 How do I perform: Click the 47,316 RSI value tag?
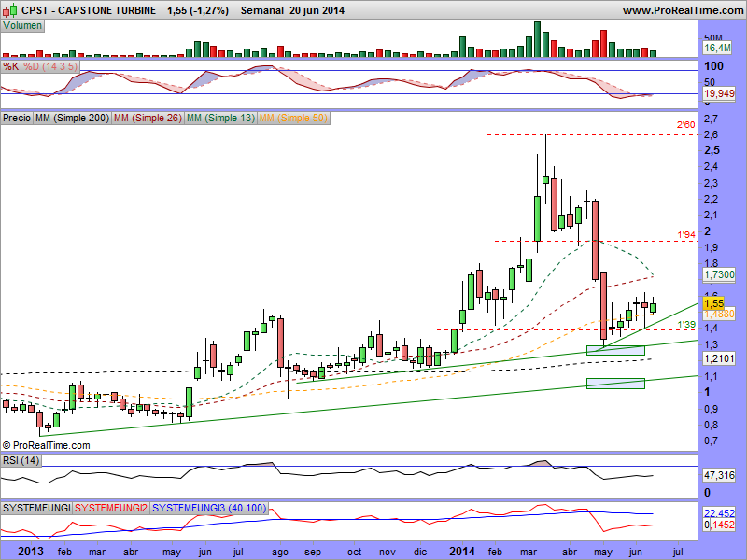coord(719,475)
